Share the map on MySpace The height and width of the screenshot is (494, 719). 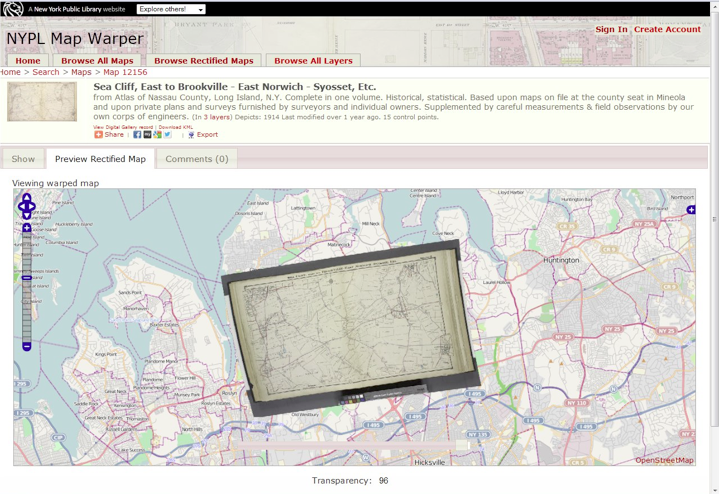(147, 134)
